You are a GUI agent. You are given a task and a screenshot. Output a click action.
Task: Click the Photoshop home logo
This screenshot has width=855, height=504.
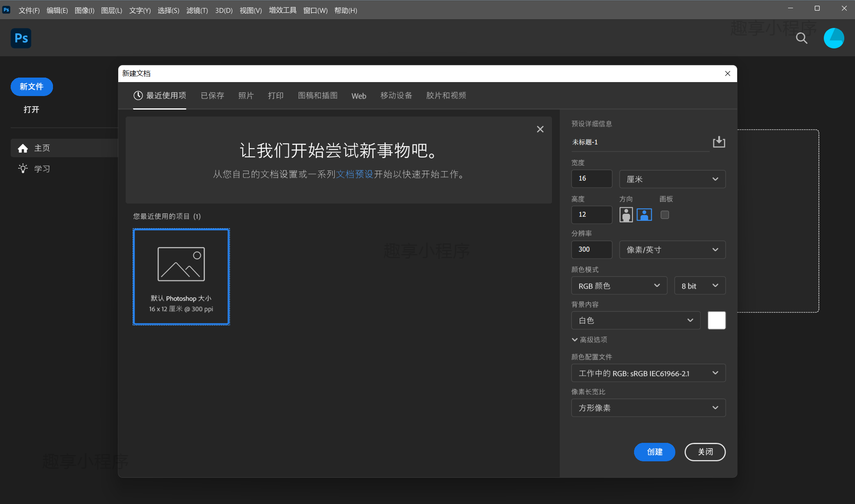(x=21, y=38)
